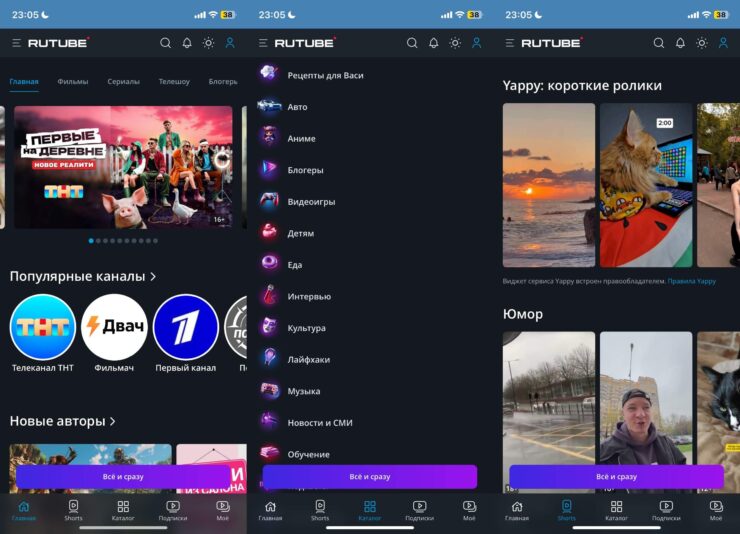Tap the Музыка category icon

(269, 391)
